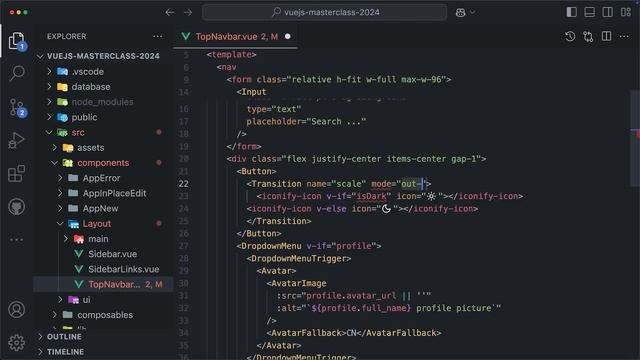Open the Accounts menu

(x=16, y=310)
